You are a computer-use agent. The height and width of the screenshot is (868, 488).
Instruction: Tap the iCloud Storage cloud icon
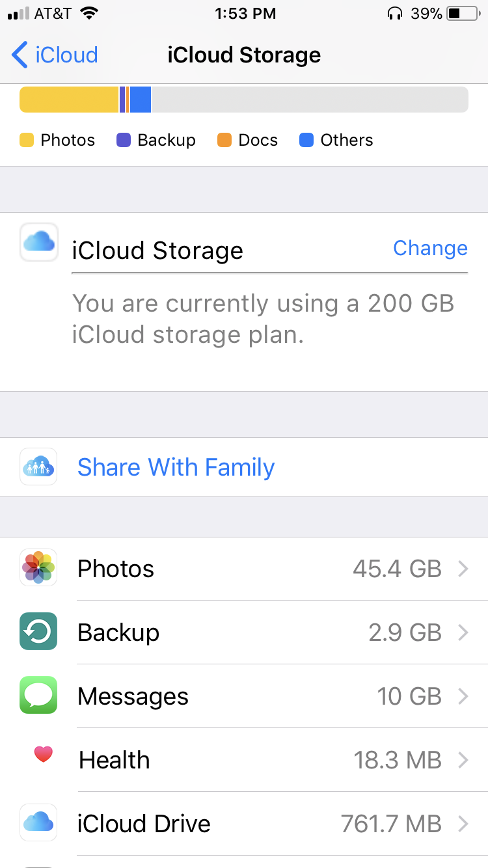39,242
